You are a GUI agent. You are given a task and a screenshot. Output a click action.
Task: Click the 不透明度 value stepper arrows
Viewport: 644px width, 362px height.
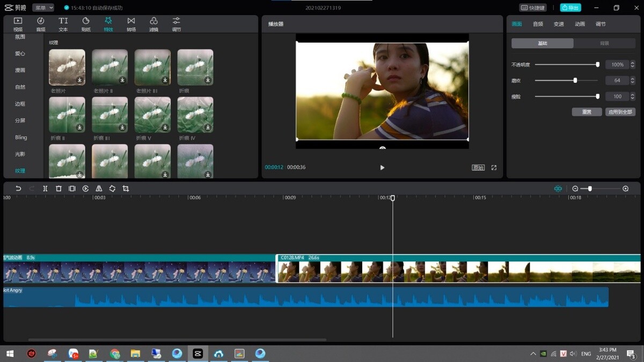tap(632, 65)
